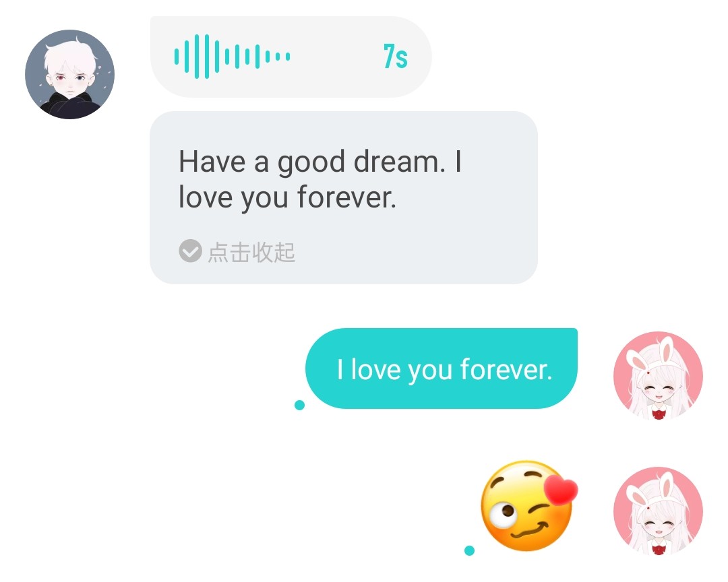
Task: Tap the teal 'I love you forever.' bubble
Action: (442, 368)
